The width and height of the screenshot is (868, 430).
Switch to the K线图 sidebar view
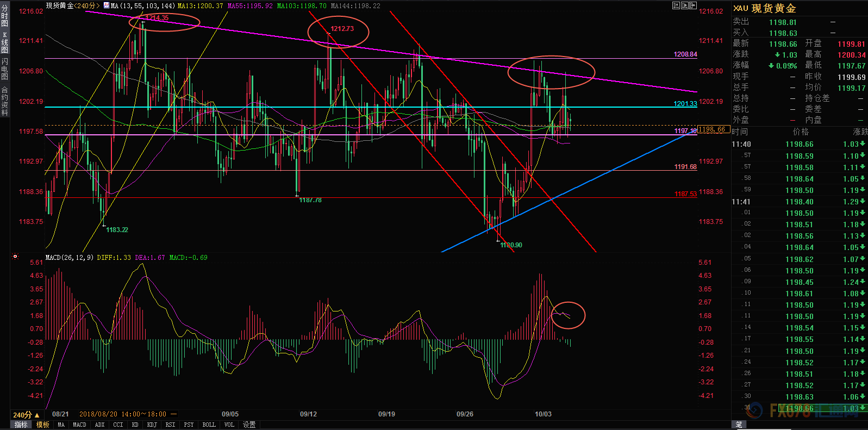click(5, 42)
